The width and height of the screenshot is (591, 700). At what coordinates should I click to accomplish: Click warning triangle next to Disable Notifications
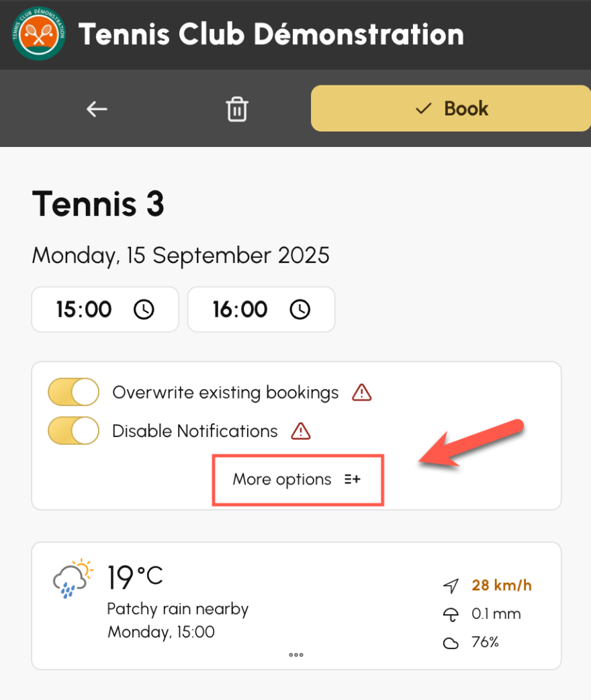click(301, 432)
